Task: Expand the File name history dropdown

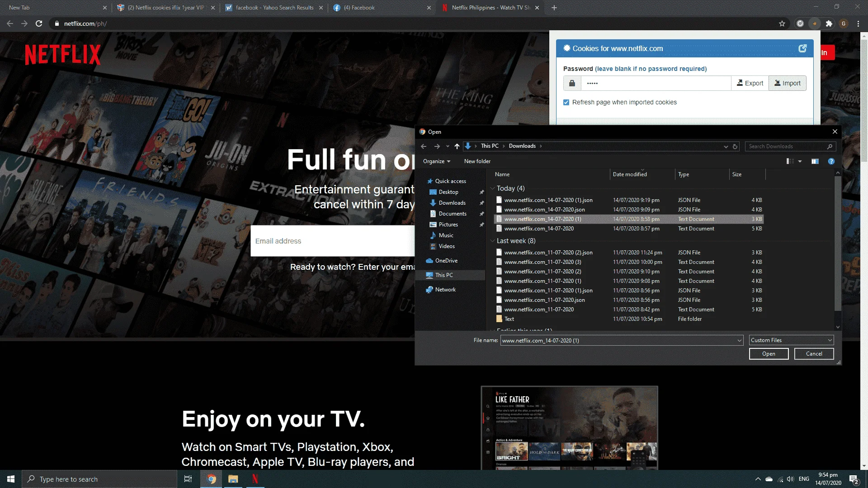Action: click(x=740, y=341)
